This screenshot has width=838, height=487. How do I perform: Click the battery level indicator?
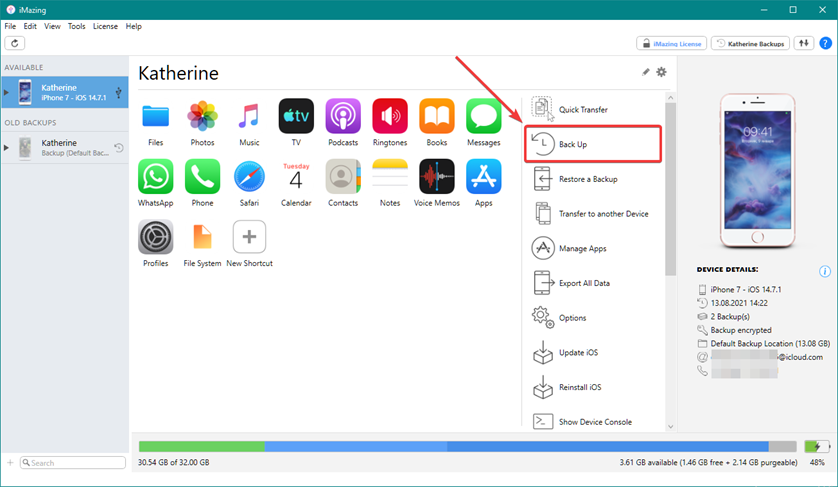(x=817, y=446)
